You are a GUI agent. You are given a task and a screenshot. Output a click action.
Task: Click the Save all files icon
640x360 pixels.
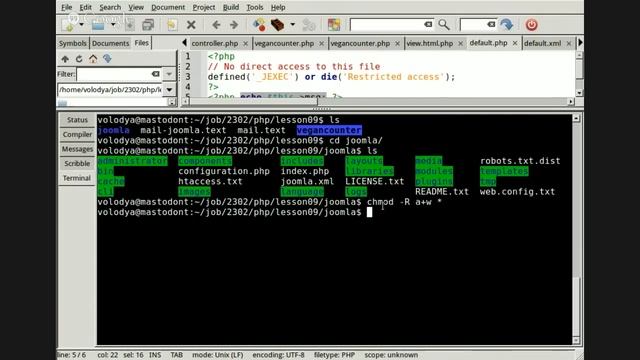tap(148, 25)
